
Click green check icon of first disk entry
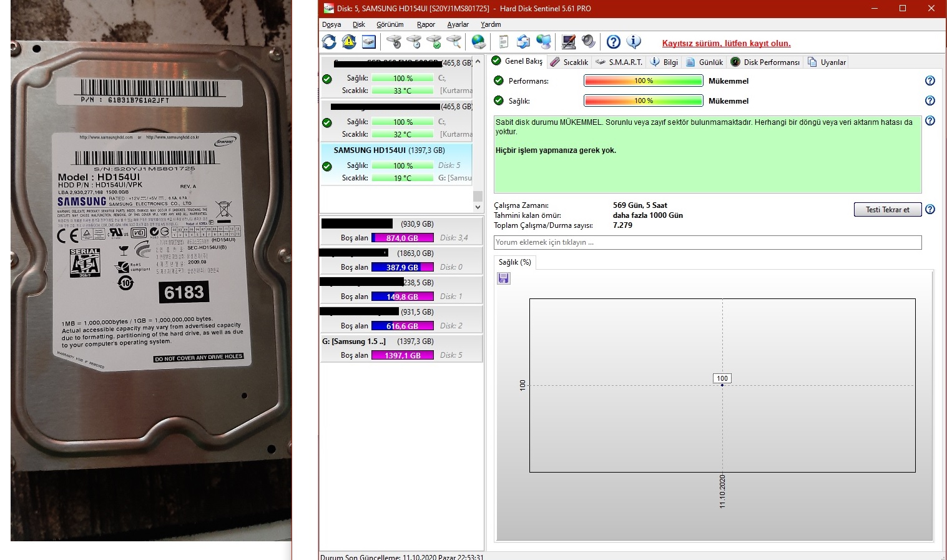[327, 79]
